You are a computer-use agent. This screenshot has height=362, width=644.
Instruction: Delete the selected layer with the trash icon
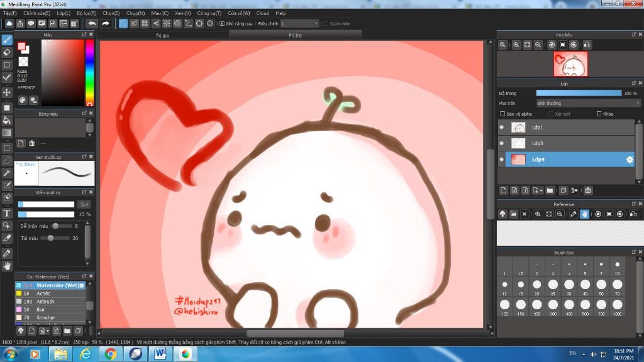588,190
